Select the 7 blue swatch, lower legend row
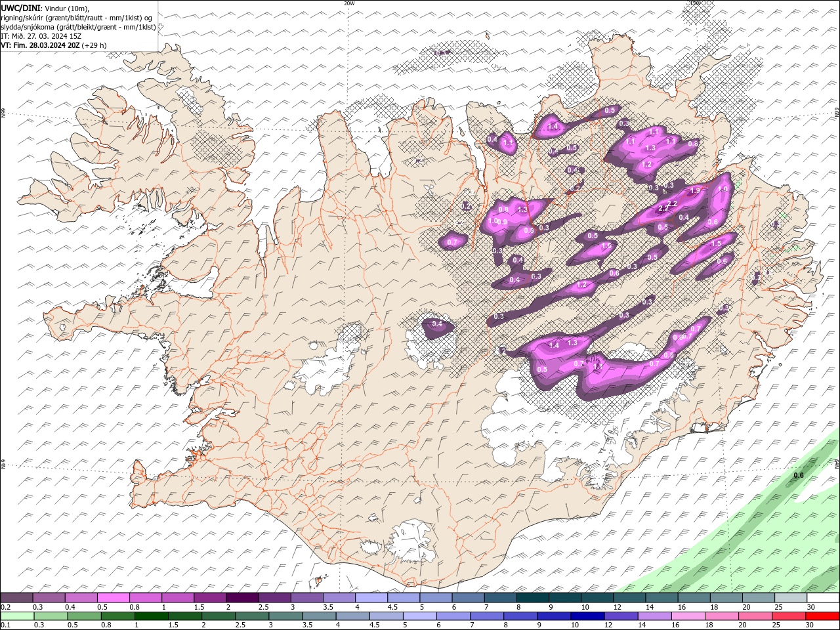The height and width of the screenshot is (630, 840). click(x=486, y=616)
